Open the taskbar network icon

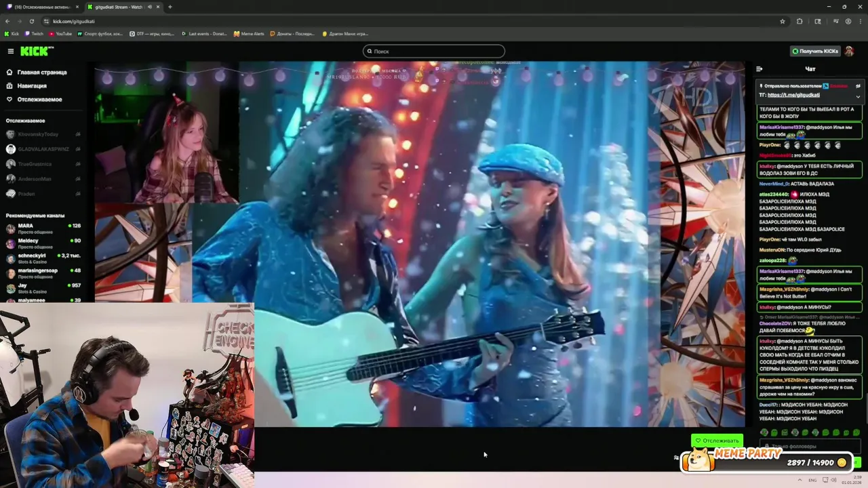point(824,480)
